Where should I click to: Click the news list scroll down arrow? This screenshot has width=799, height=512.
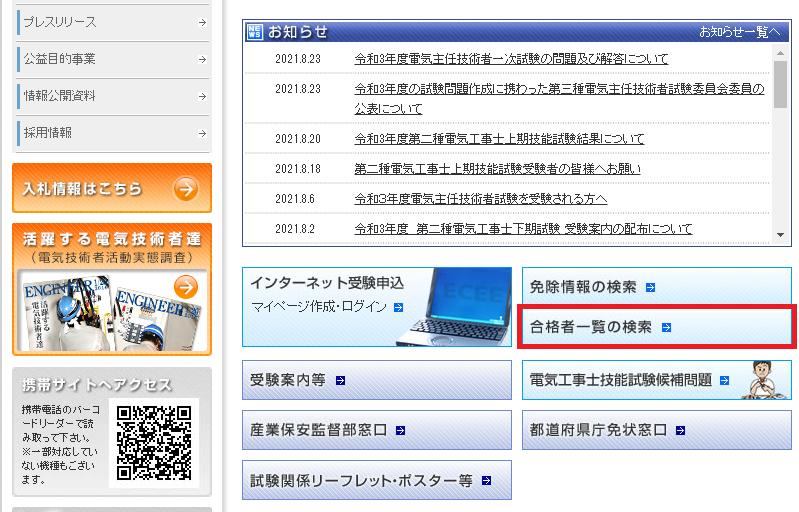pyautogui.click(x=781, y=235)
